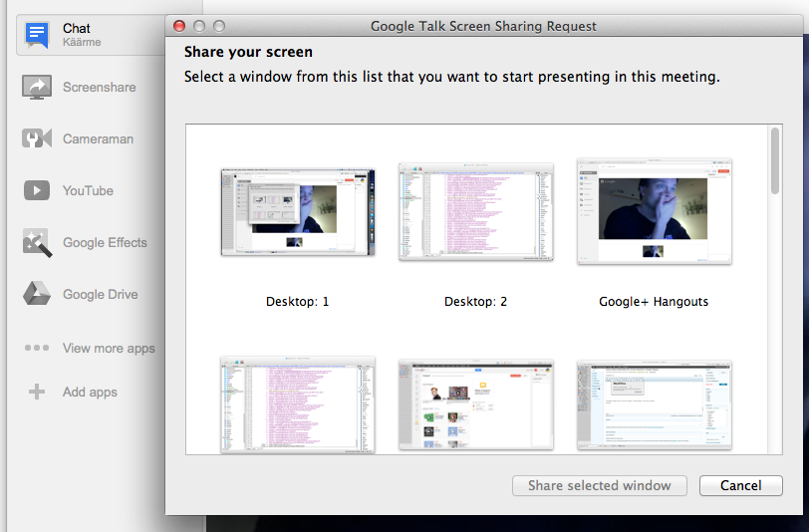Open the Chat app icon
This screenshot has height=532, width=809.
tap(36, 35)
